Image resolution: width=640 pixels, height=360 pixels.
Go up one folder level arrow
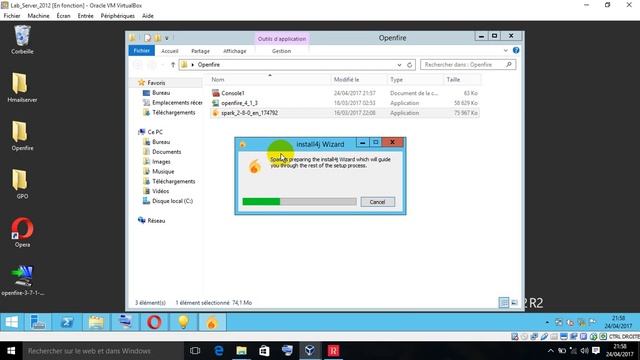click(173, 65)
